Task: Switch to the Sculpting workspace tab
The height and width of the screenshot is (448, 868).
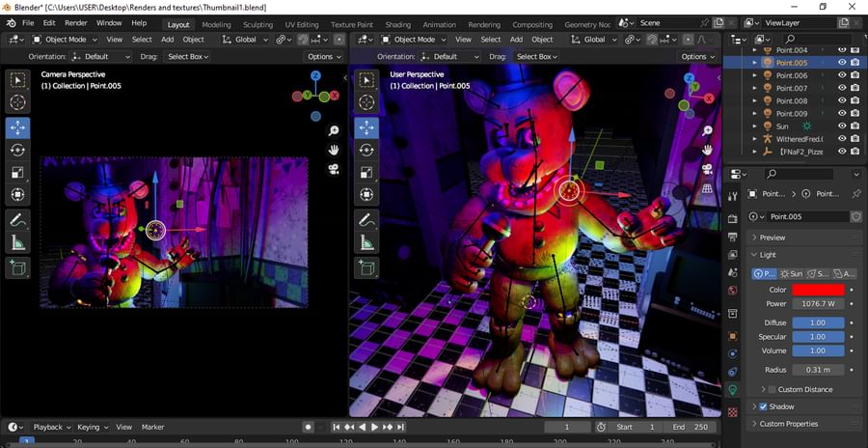Action: (258, 24)
